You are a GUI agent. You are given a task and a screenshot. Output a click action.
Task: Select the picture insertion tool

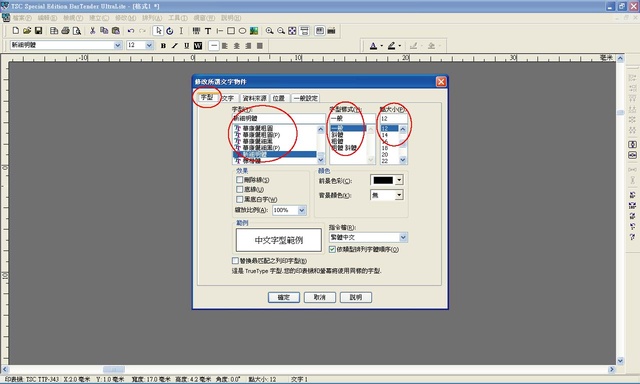[254, 31]
